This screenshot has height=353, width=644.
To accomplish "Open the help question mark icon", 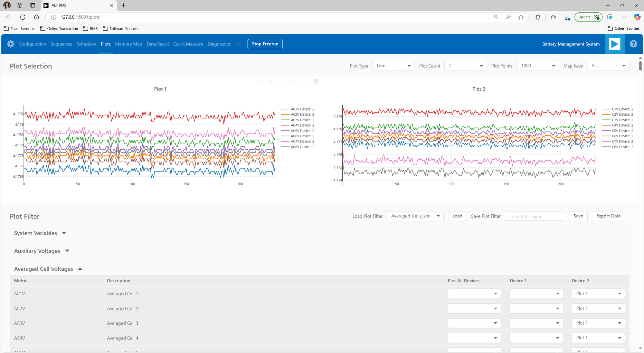I will (633, 44).
